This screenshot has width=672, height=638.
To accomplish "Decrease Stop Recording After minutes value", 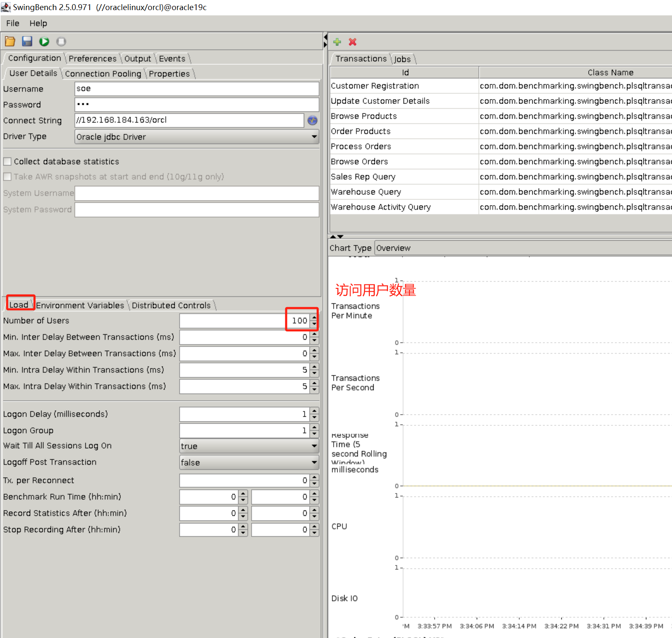I will point(314,533).
